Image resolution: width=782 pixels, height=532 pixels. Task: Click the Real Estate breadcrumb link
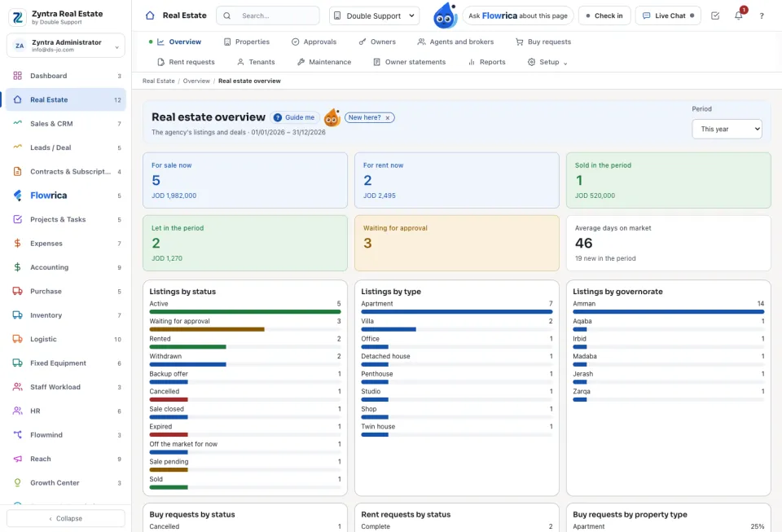click(x=159, y=81)
